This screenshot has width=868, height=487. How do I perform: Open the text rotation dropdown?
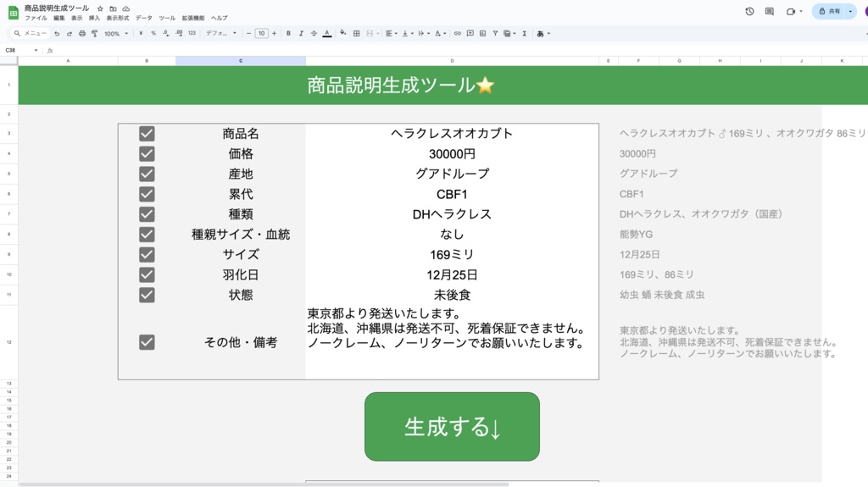coord(440,33)
